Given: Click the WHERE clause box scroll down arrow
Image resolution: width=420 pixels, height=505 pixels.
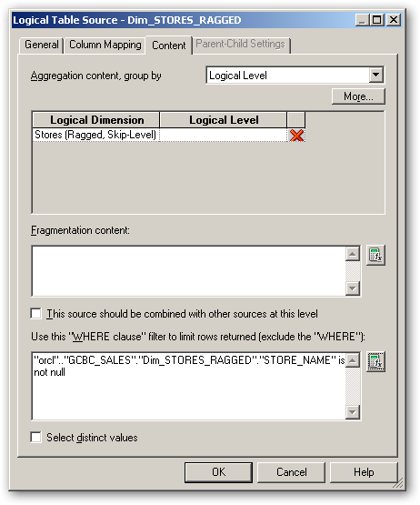Looking at the screenshot, I should coord(353,412).
